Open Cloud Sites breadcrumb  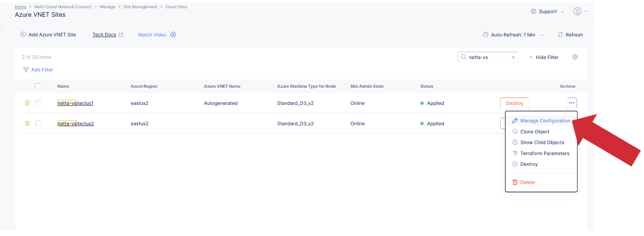[x=176, y=7]
